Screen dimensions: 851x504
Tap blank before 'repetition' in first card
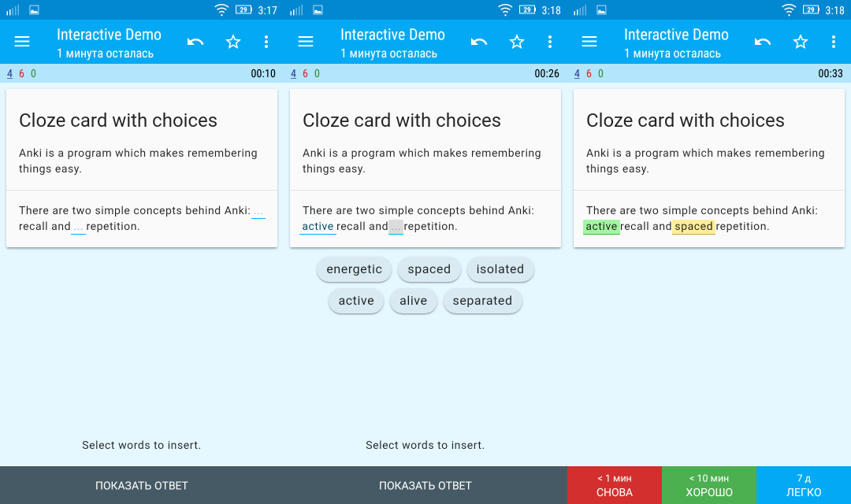coord(79,228)
